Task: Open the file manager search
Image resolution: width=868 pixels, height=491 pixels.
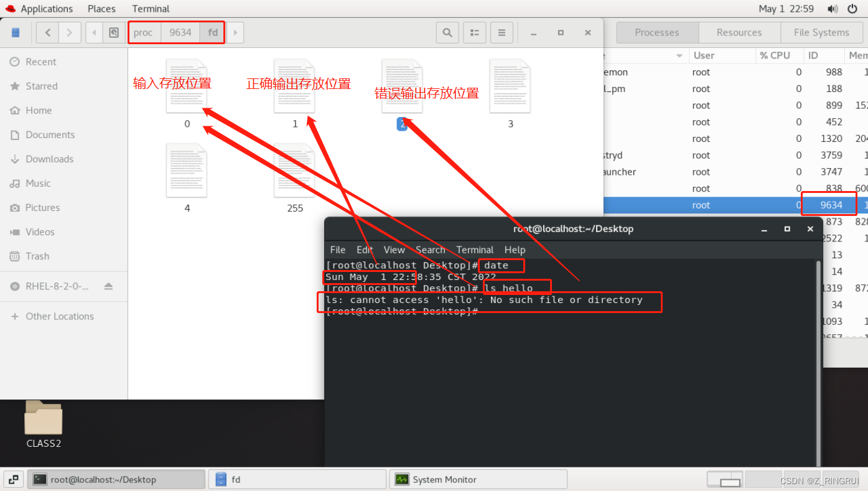Action: click(447, 32)
